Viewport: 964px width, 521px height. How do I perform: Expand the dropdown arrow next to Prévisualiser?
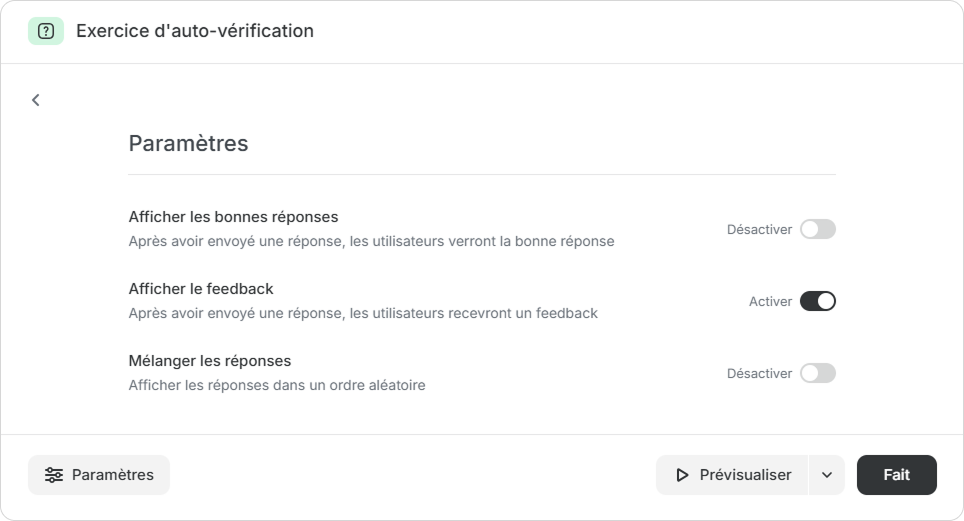click(x=827, y=475)
